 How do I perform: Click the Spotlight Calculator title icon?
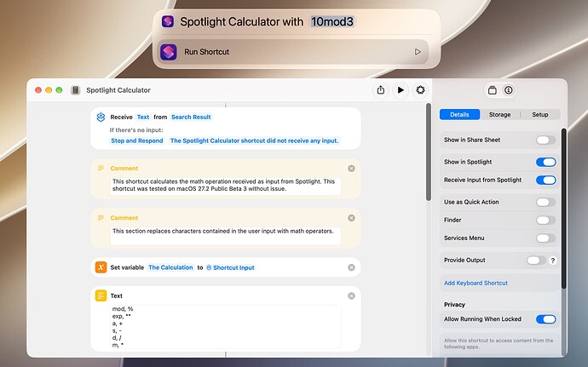tap(75, 90)
